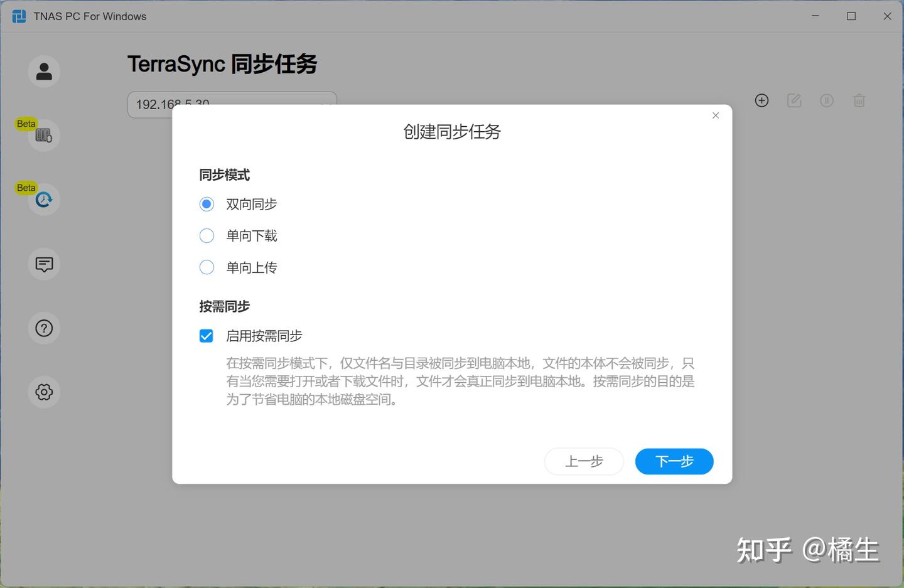Open the user account panel in sidebar
Viewport: 904px width, 588px height.
(x=43, y=71)
